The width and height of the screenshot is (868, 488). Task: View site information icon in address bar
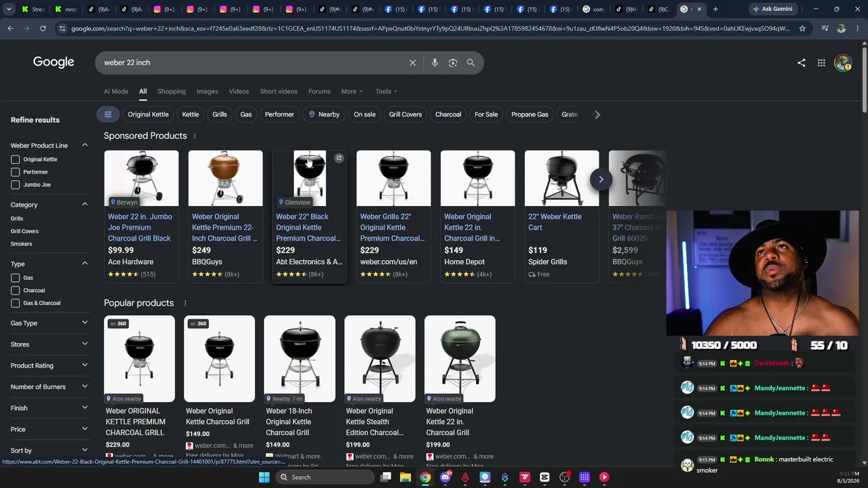click(62, 28)
